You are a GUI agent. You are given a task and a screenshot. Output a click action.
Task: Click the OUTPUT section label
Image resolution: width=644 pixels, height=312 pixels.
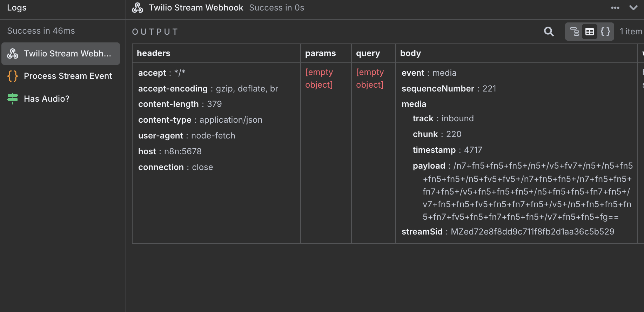(155, 32)
